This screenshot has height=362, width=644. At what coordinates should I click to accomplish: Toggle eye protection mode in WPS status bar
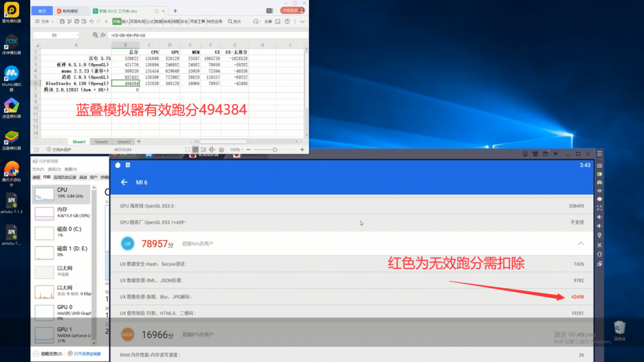pyautogui.click(x=221, y=150)
